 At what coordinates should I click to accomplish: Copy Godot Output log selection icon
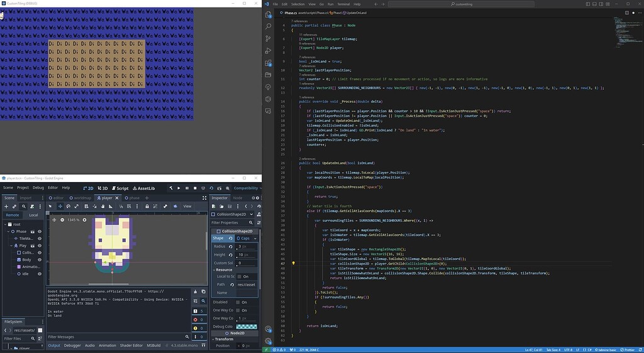coord(203,291)
